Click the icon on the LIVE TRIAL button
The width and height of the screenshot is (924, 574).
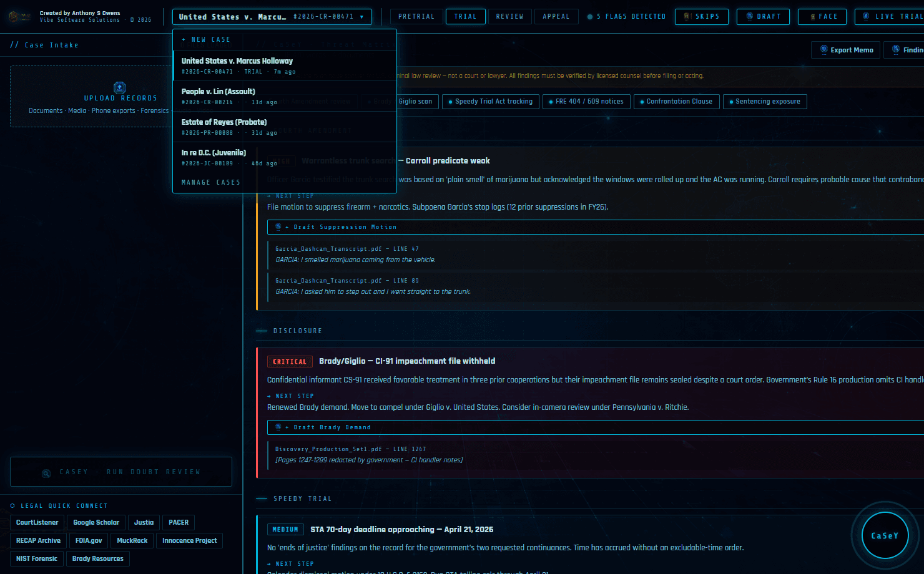coord(866,17)
